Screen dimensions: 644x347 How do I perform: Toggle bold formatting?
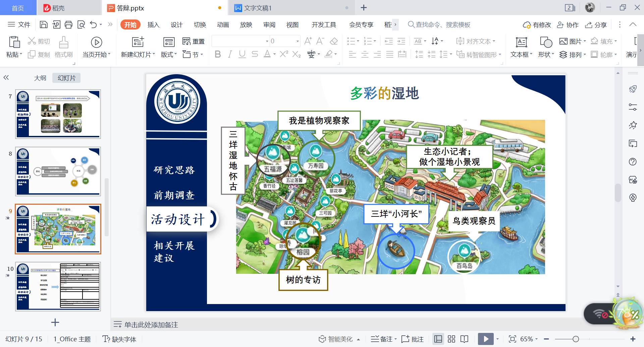click(218, 54)
